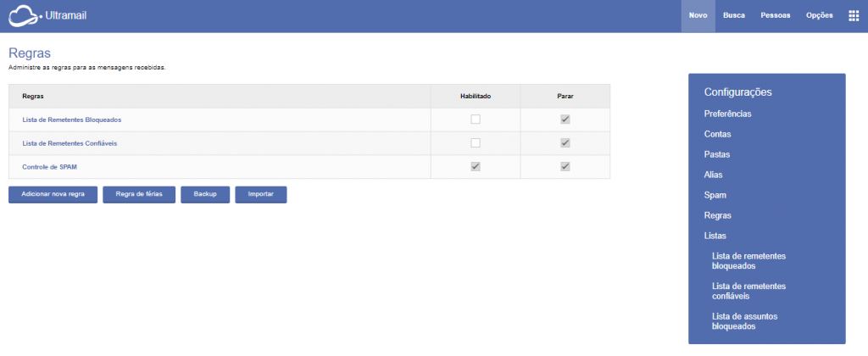Screen dimensions: 868x356
Task: Click the Backup button
Action: [205, 194]
